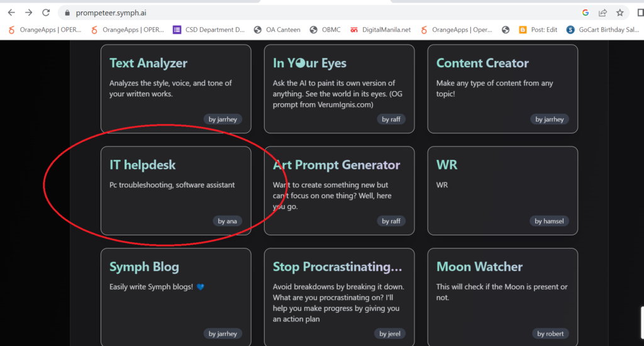Image resolution: width=644 pixels, height=346 pixels.
Task: Open the OBMC bookmark
Action: point(325,30)
